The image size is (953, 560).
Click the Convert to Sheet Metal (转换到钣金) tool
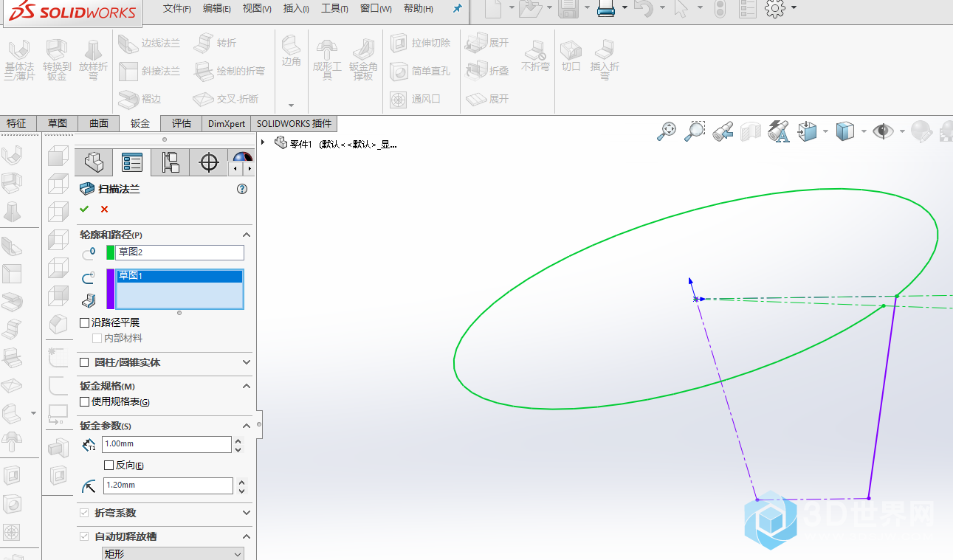click(x=57, y=60)
